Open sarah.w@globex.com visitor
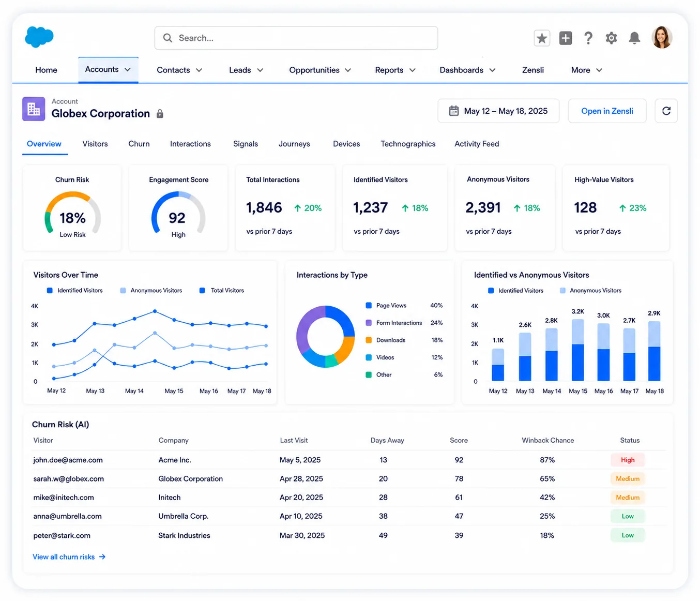This screenshot has height=601, width=700. (x=68, y=479)
